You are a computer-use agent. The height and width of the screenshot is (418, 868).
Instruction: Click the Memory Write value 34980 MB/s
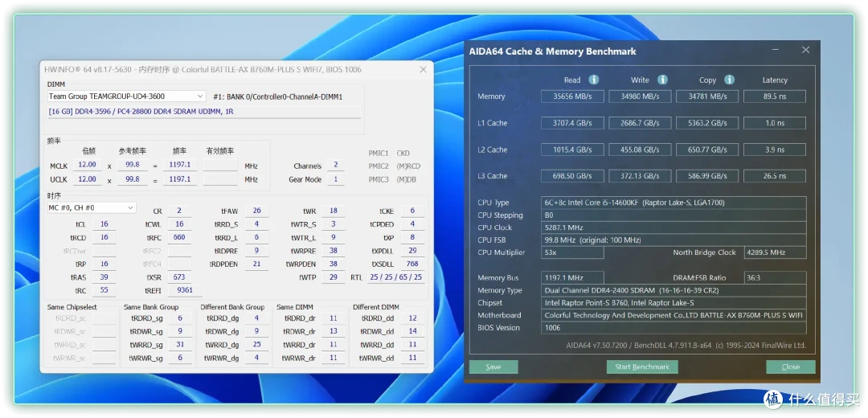click(640, 96)
